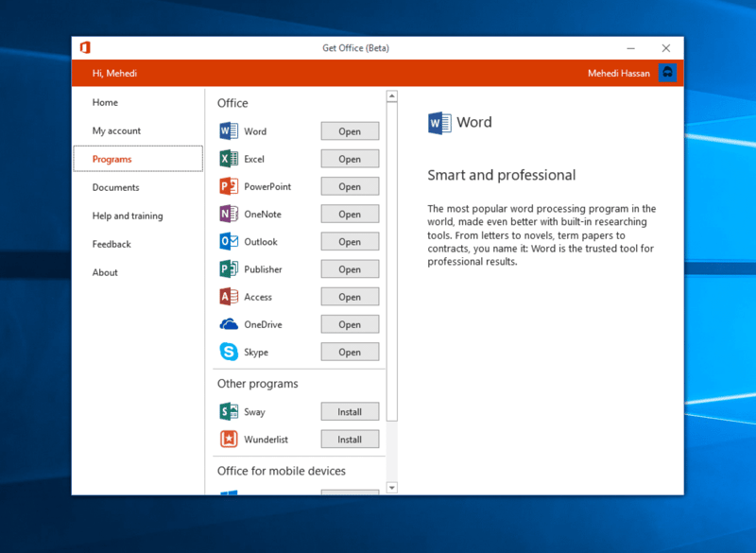The width and height of the screenshot is (756, 553).
Task: Install Sway using the Install button
Action: 350,411
